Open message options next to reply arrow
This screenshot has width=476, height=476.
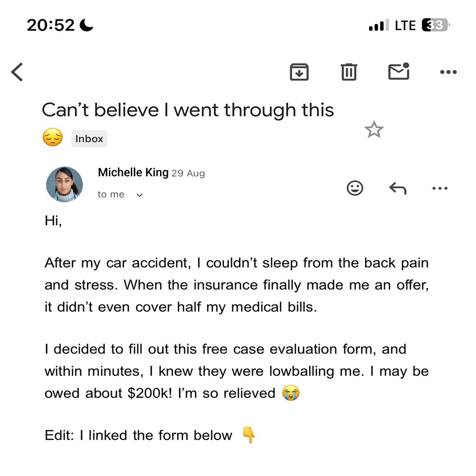point(439,188)
